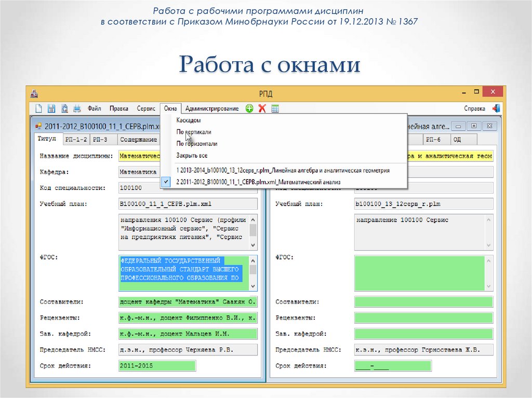This screenshot has width=532, height=398.
Task: Open the Файл menu
Action: point(95,108)
